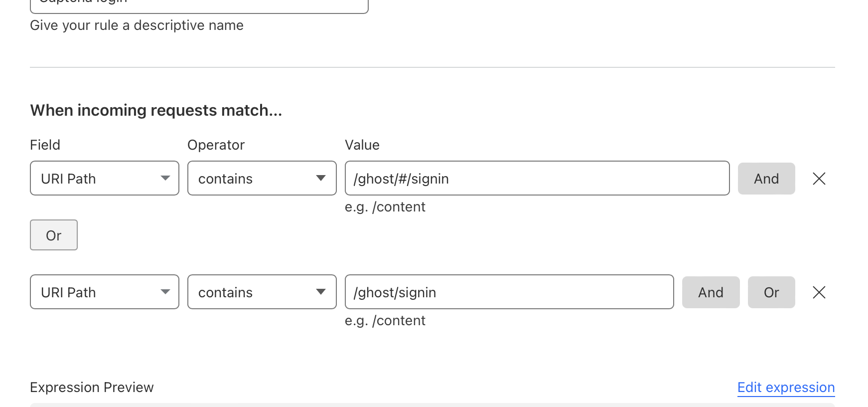Remove the first URI Path condition

pos(819,178)
